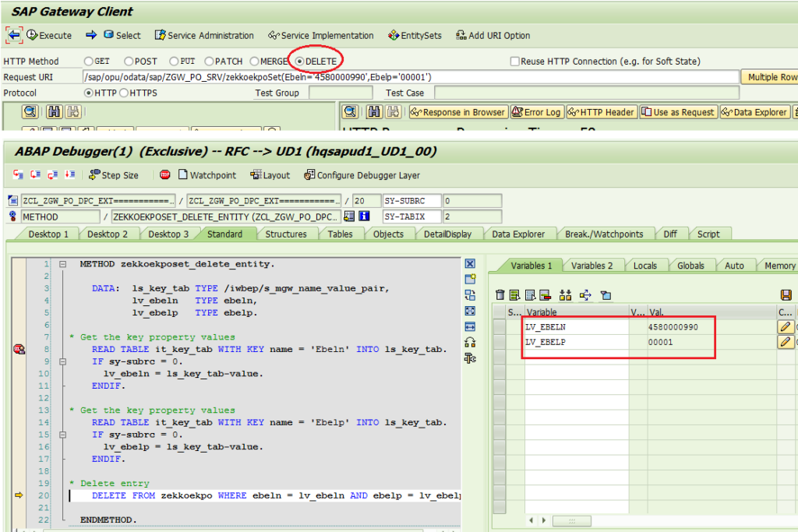798x532 pixels.
Task: Click Execute in the Gateway Client toolbar
Action: (x=49, y=35)
